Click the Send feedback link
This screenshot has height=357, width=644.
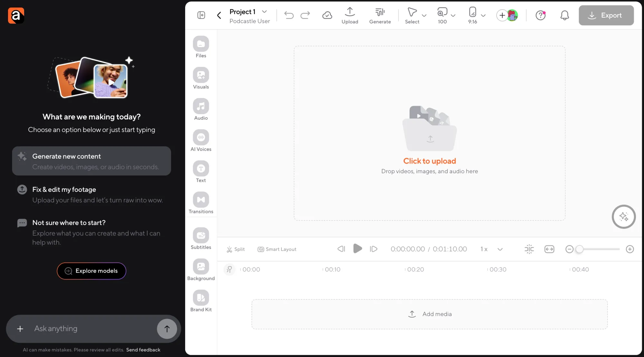(143, 350)
